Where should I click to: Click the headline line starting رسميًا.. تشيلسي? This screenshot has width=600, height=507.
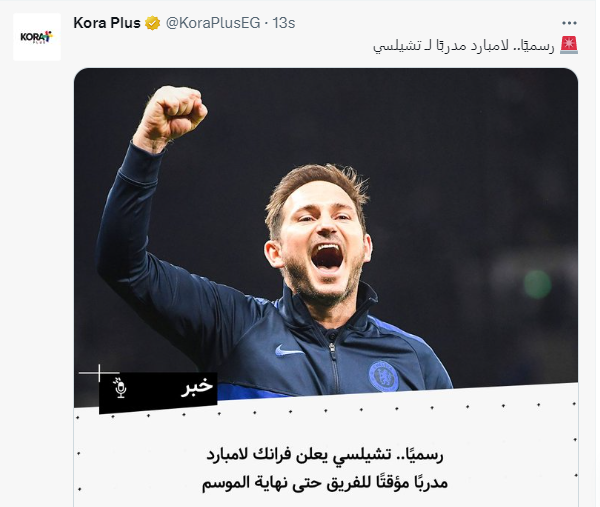click(x=325, y=455)
